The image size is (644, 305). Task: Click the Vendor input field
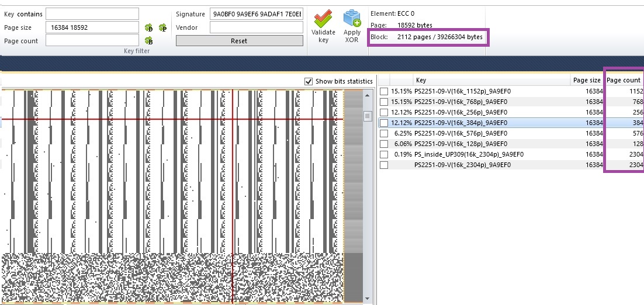click(x=256, y=27)
